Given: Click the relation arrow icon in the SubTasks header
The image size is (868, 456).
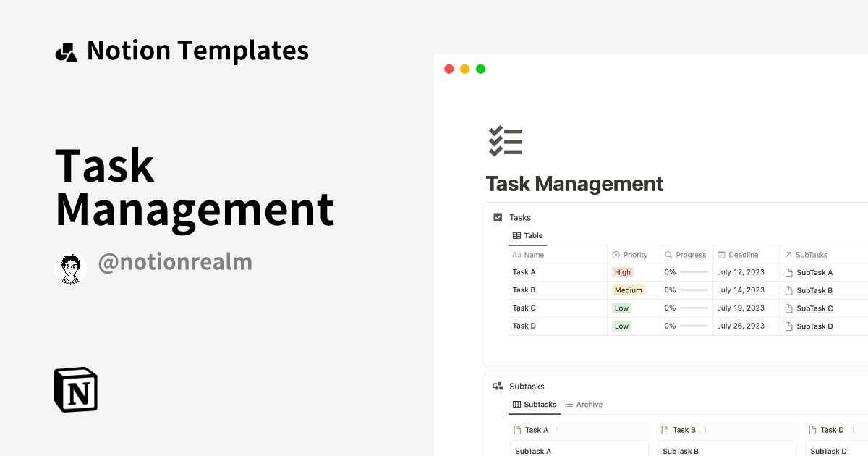Looking at the screenshot, I should tap(787, 254).
